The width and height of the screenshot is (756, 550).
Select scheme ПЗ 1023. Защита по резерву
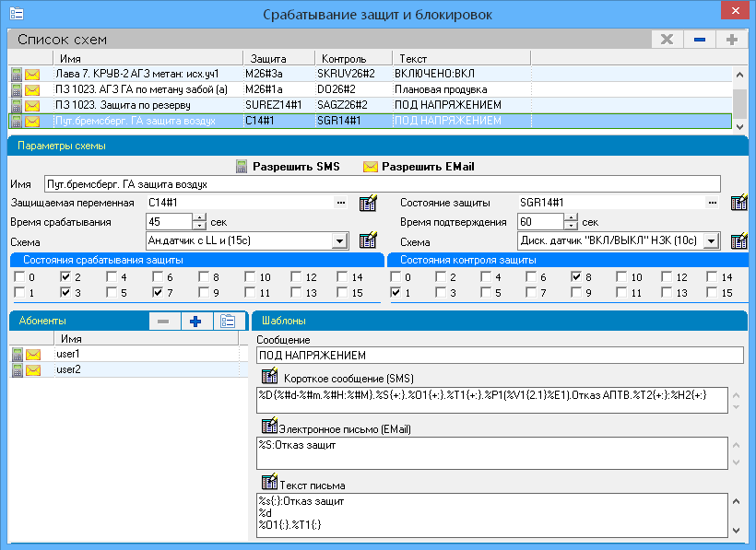pyautogui.click(x=370, y=105)
